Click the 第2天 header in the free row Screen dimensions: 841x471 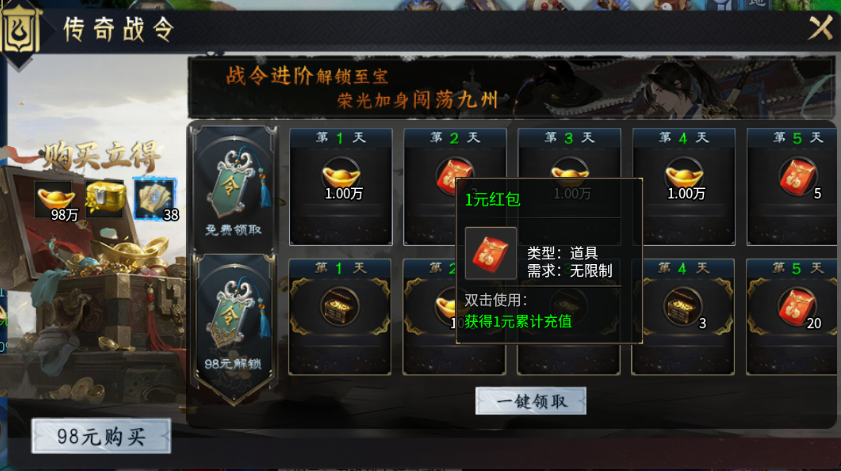[455, 138]
